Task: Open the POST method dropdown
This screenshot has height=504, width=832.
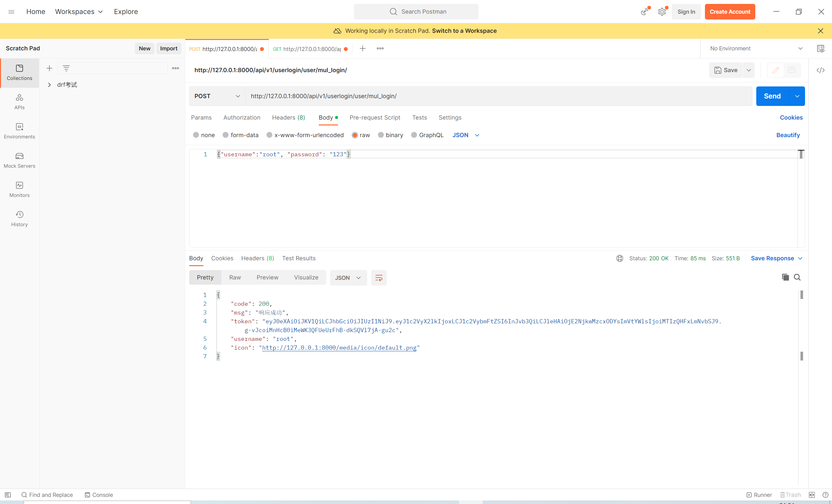Action: (x=217, y=96)
